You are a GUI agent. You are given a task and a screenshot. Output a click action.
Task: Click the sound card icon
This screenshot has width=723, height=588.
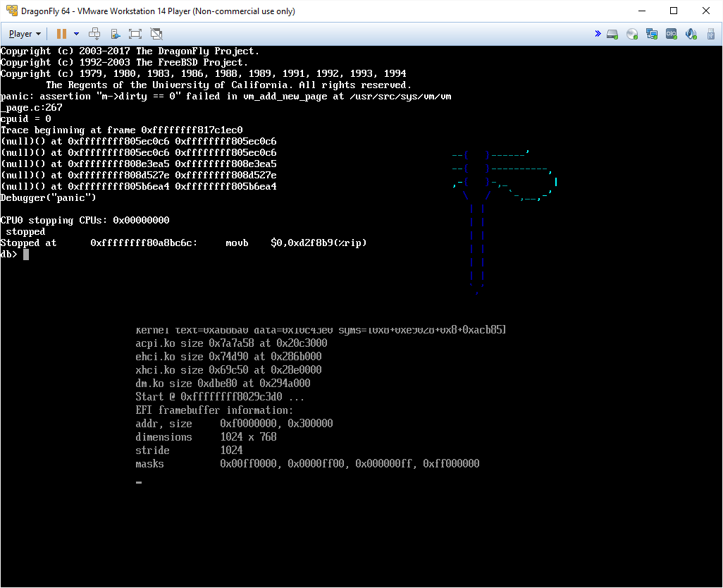coord(691,34)
